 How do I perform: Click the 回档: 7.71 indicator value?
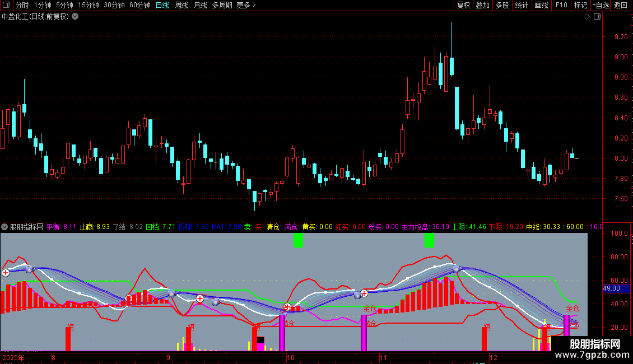tap(160, 227)
